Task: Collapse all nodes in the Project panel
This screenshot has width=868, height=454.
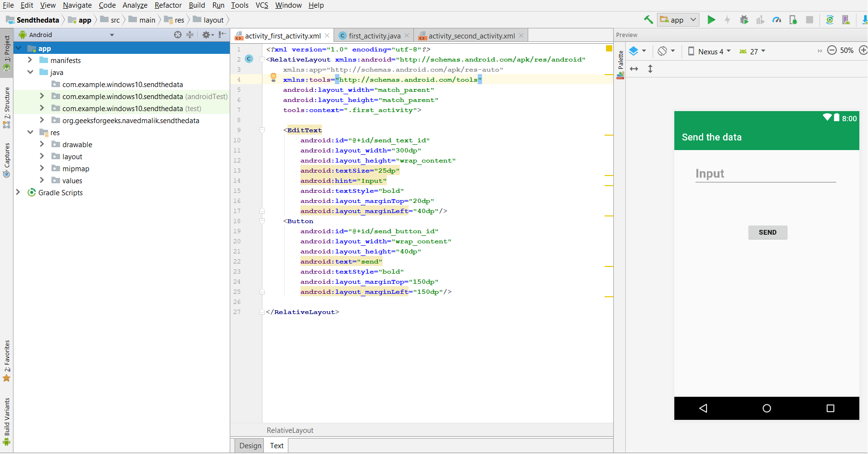Action: (190, 35)
